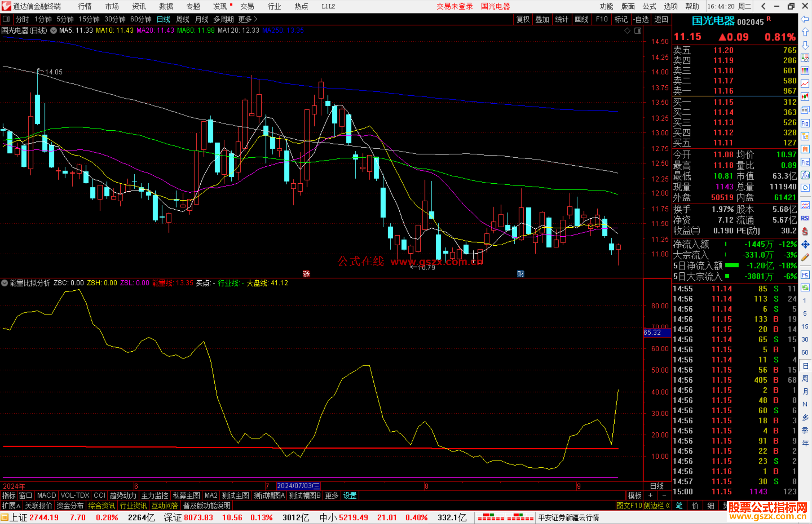Collapse the 侧边栏 sidebar panel

657,506
